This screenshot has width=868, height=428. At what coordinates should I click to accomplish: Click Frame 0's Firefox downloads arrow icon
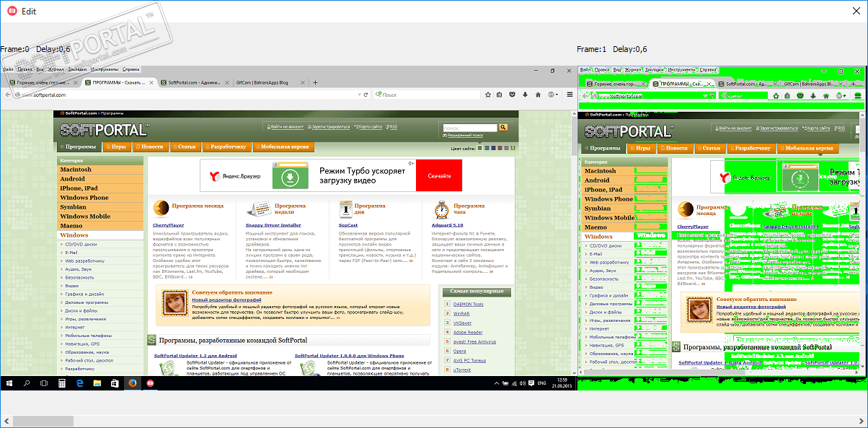point(525,95)
